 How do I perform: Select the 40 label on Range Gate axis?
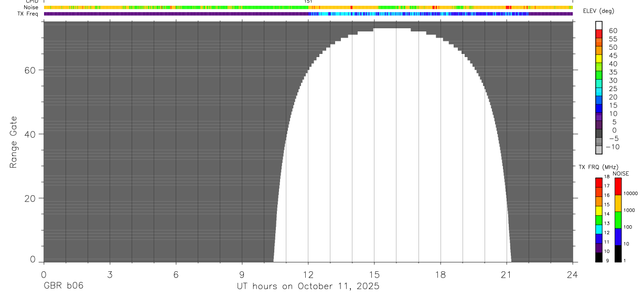[30, 134]
